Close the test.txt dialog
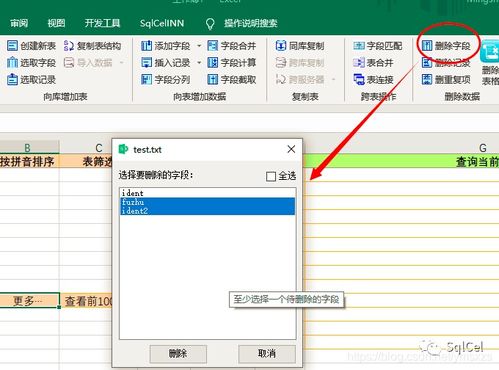The image size is (499, 370). tap(291, 149)
